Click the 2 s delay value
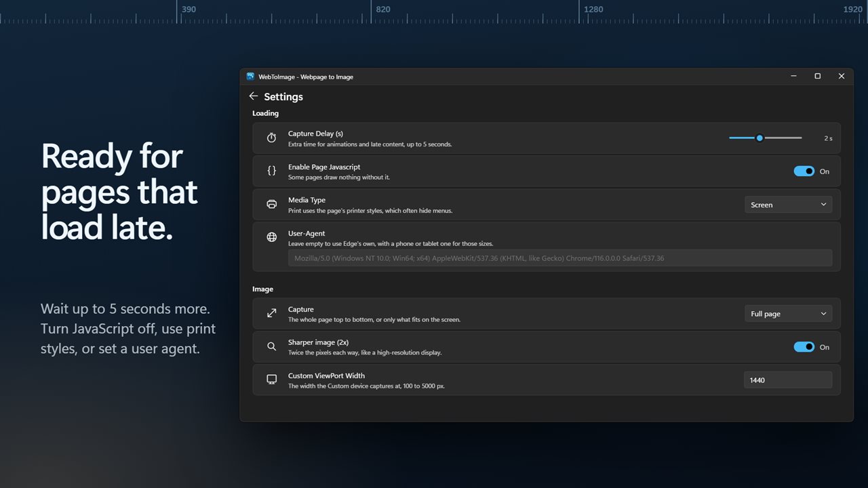This screenshot has width=868, height=488. click(x=828, y=138)
